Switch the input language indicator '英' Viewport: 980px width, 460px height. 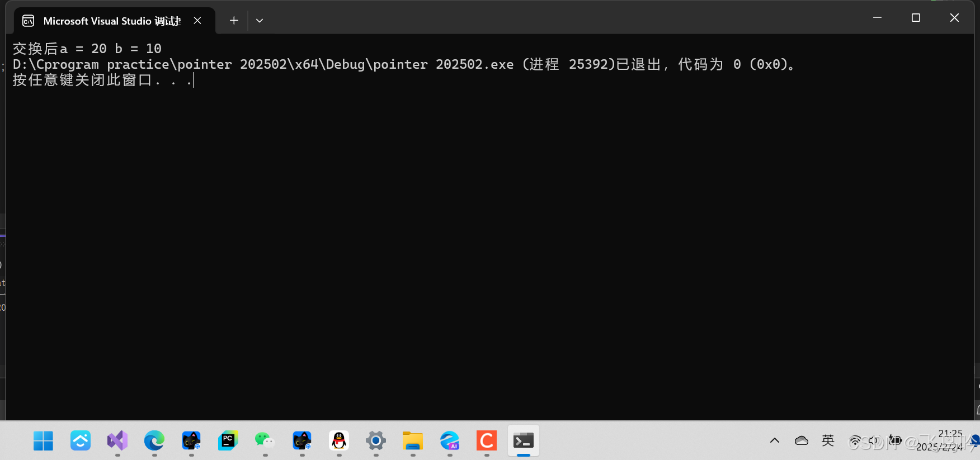[828, 441]
